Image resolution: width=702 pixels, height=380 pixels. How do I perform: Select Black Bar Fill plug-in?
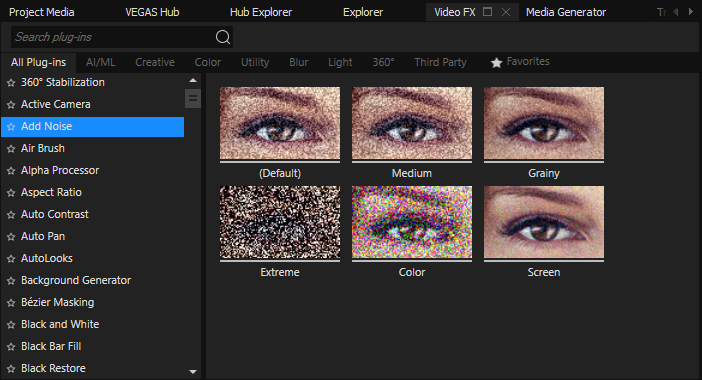51,346
